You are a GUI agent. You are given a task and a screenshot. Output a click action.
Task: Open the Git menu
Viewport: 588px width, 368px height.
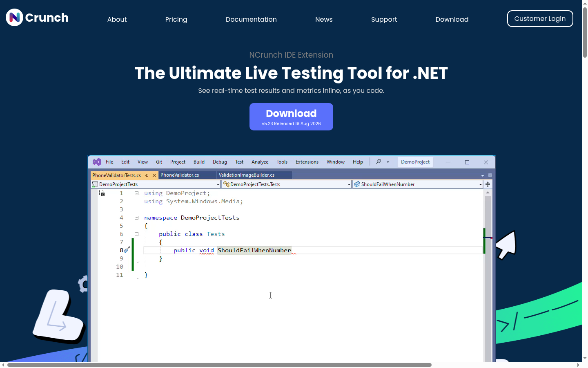pos(159,162)
